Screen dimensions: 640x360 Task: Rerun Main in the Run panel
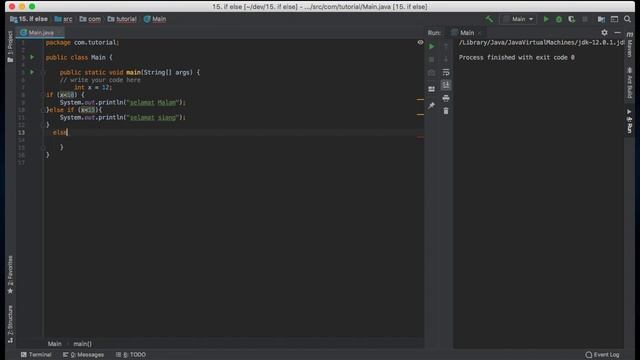coord(431,47)
